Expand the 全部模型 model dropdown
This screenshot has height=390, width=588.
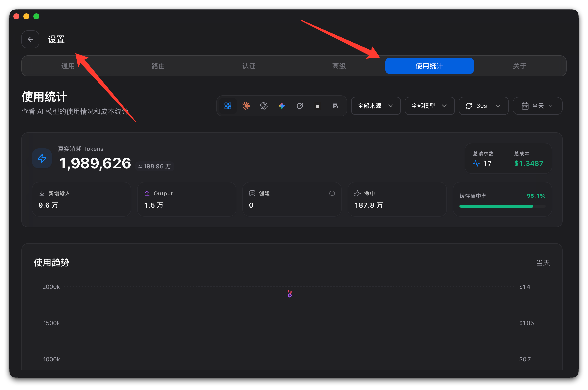(x=430, y=106)
